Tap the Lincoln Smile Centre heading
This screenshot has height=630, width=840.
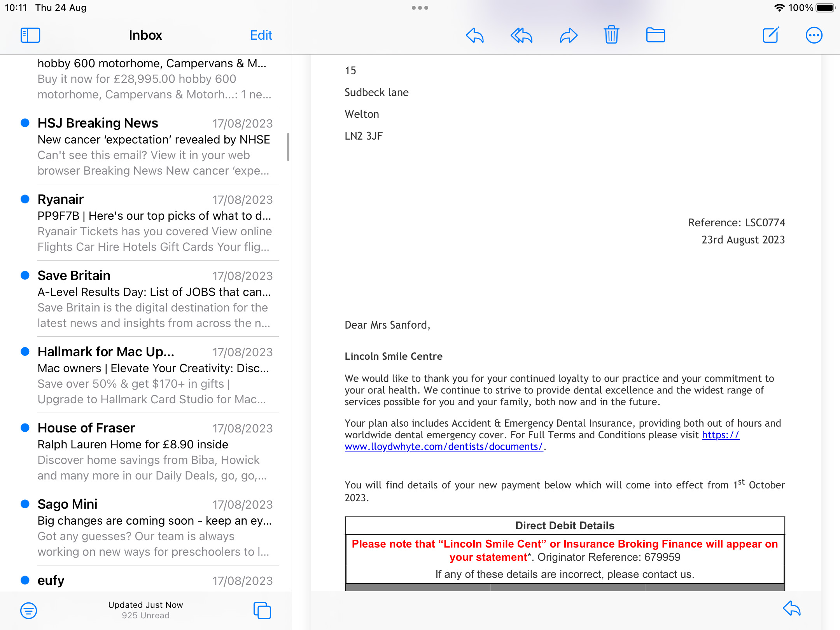[x=394, y=356]
